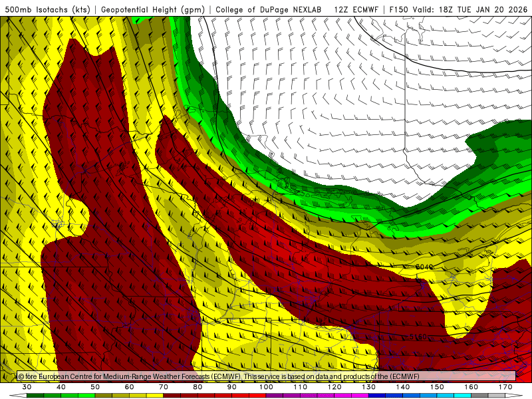
Task: Click the bright yellow legend swatch before 70
Action: 155,396
